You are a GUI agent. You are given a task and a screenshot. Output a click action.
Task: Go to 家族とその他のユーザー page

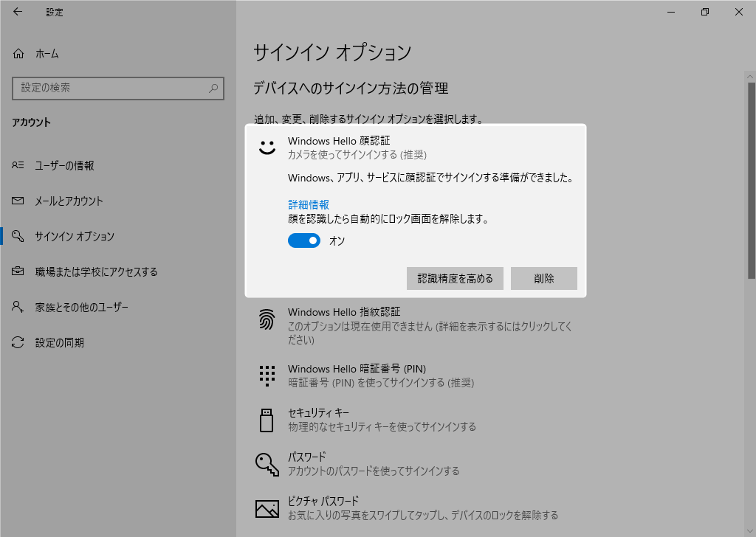click(81, 308)
